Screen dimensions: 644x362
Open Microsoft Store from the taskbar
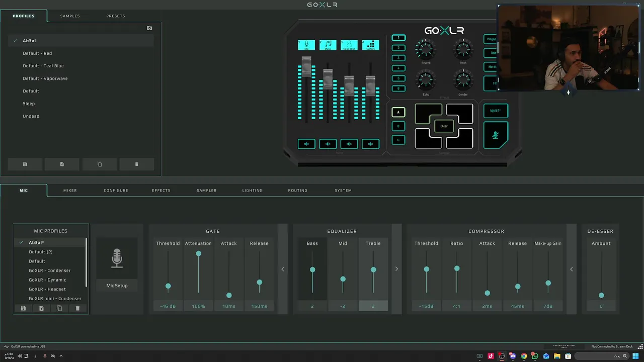(568, 356)
